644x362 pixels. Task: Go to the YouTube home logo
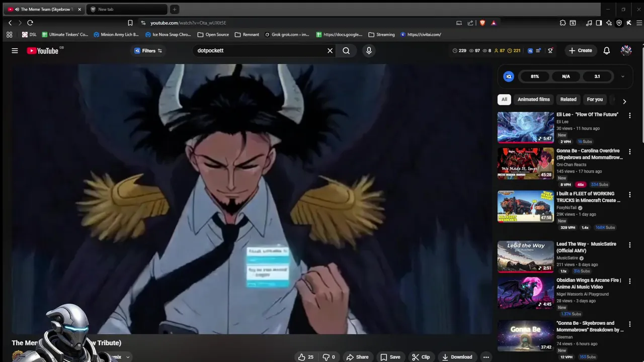pos(42,50)
